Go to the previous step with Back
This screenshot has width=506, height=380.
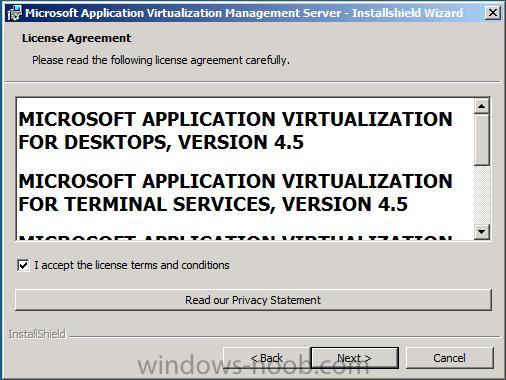(267, 358)
